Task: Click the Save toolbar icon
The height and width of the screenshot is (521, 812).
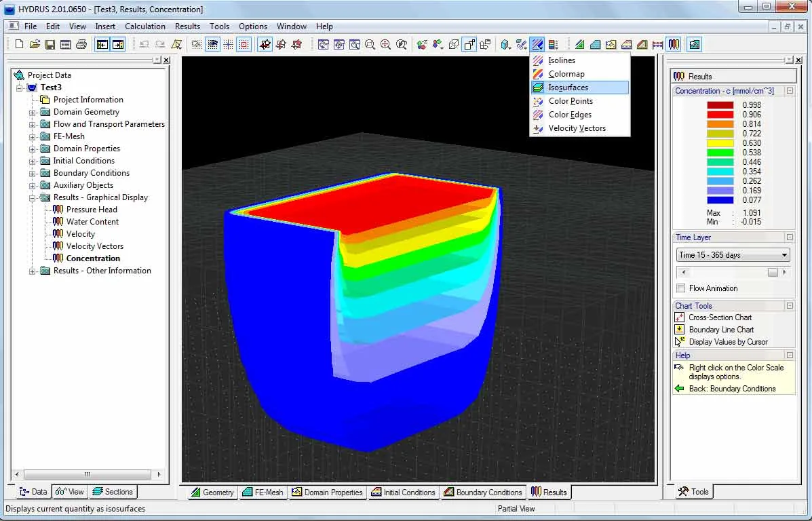Action: pos(50,45)
